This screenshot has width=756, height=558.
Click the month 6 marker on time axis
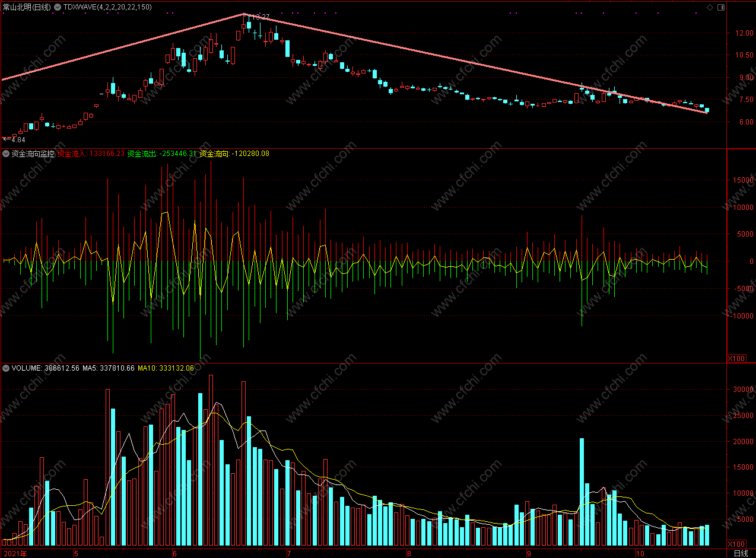pos(174,554)
